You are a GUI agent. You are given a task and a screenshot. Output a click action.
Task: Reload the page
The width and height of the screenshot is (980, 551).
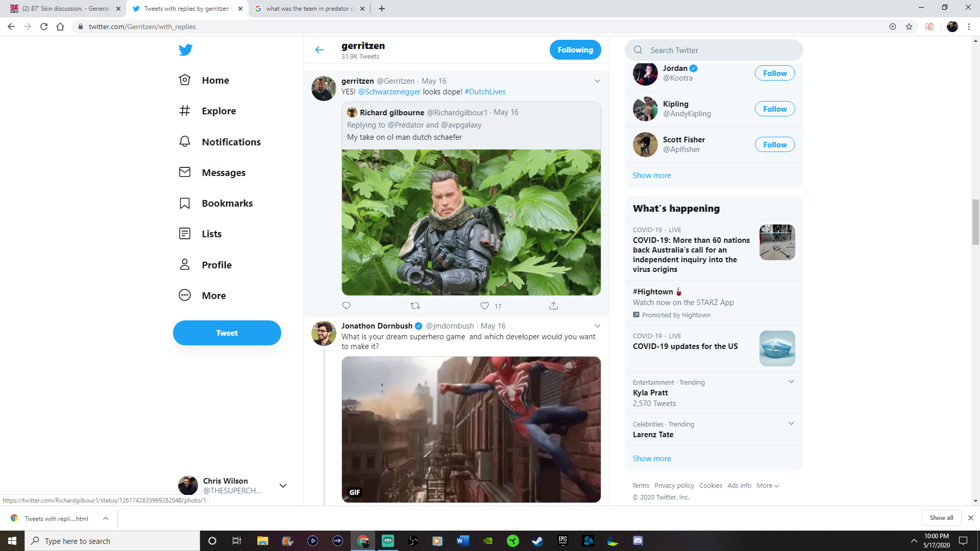(44, 27)
